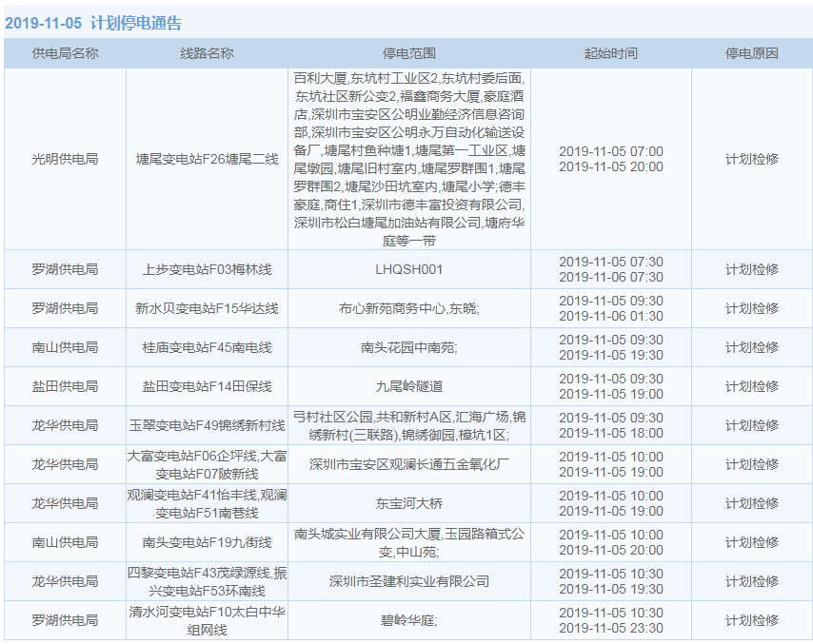
Task: Select the 起始时间 column header
Action: coord(610,53)
